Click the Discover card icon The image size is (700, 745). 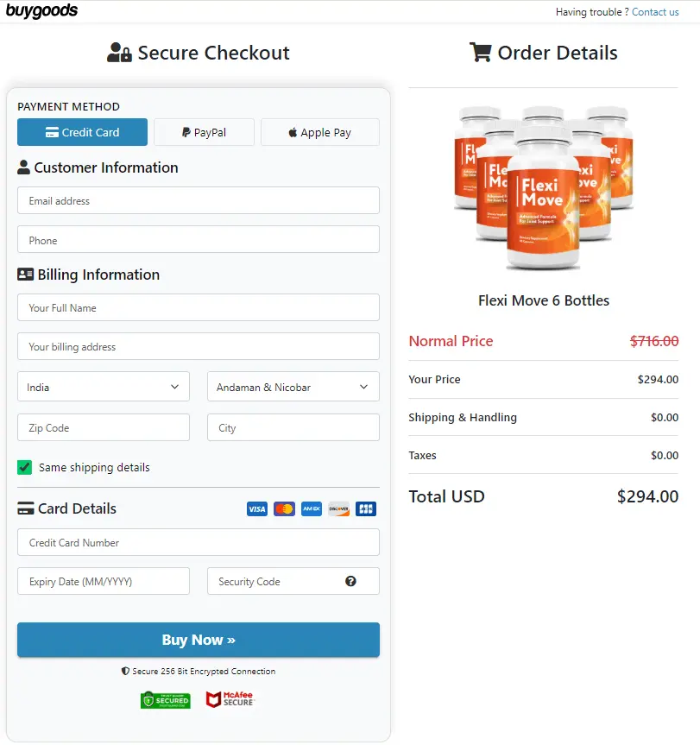(x=337, y=509)
